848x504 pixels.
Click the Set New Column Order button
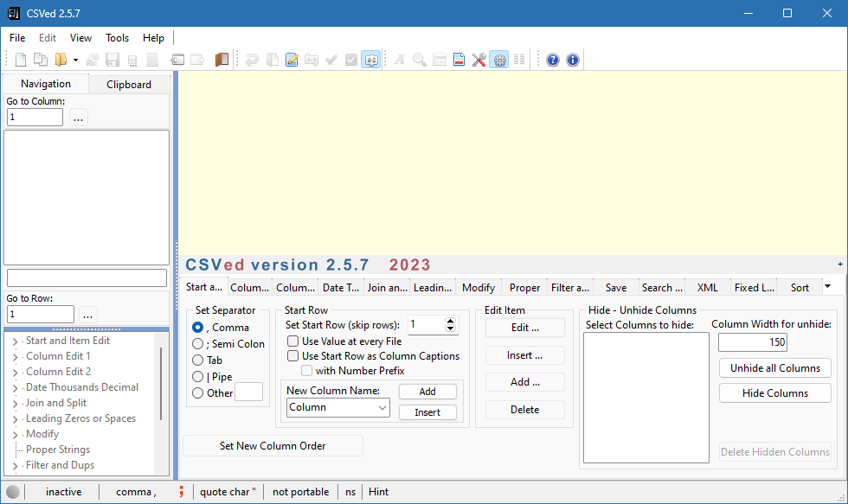pyautogui.click(x=273, y=446)
